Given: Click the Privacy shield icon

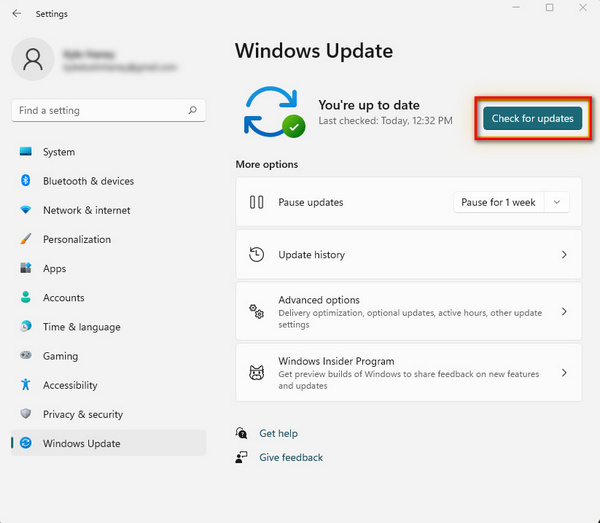Looking at the screenshot, I should tap(26, 414).
